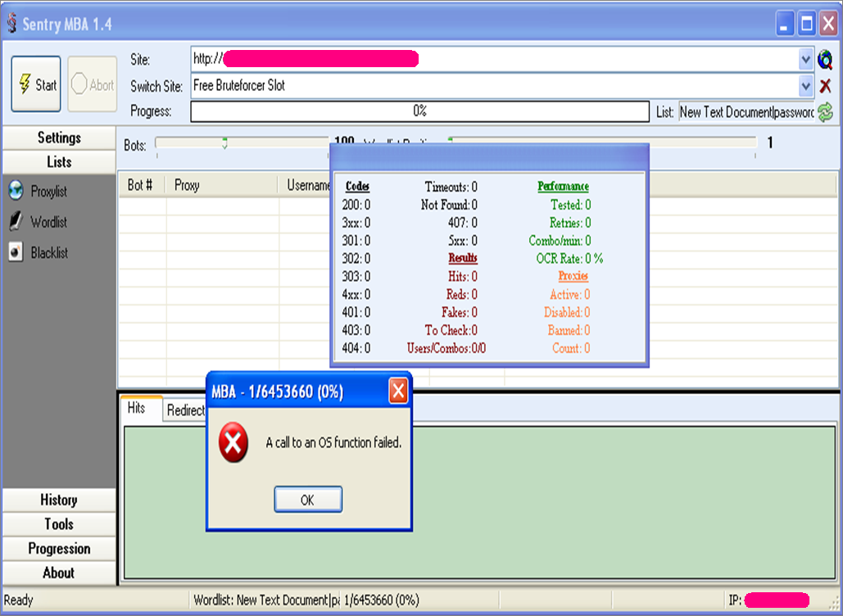
Task: Click the 'OCR Rate: 0 %' stat
Action: click(x=569, y=259)
